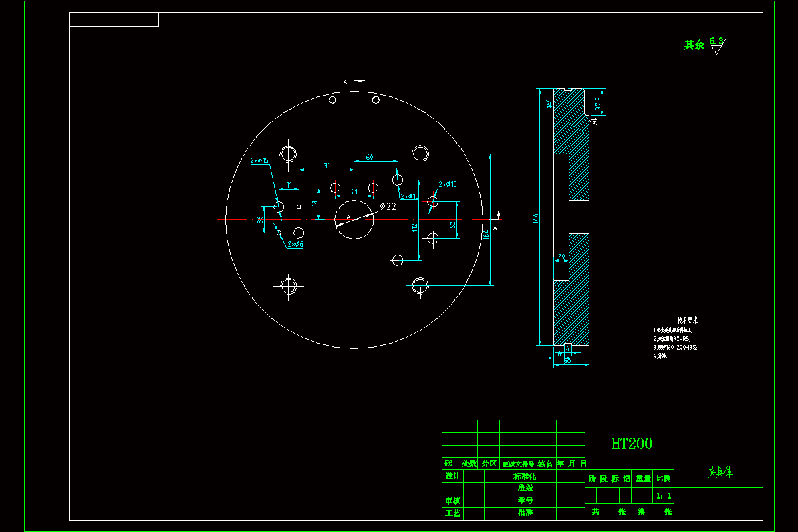Screen dimensions: 798x532
Task: Click the 52 vertical dimension
Action: [453, 225]
